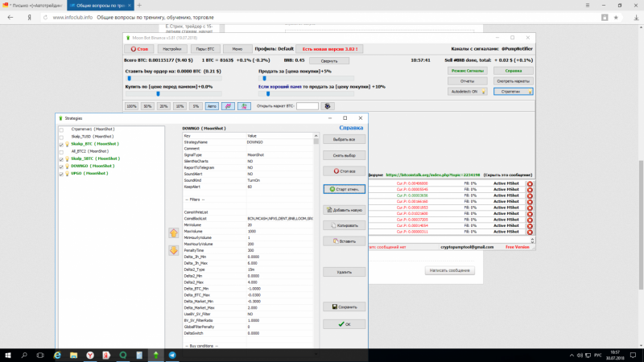This screenshot has height=362, width=644.
Task: Open the bitcointalk.org forum link
Action: click(432, 175)
